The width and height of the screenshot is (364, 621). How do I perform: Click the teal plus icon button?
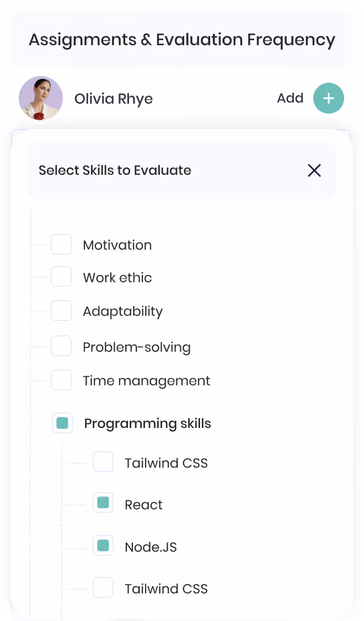click(x=328, y=98)
